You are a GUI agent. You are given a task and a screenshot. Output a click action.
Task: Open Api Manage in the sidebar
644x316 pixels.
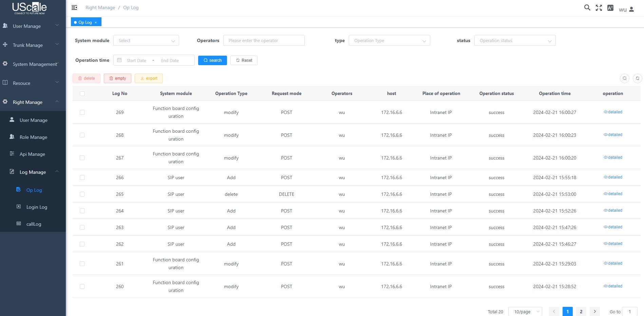tap(33, 154)
